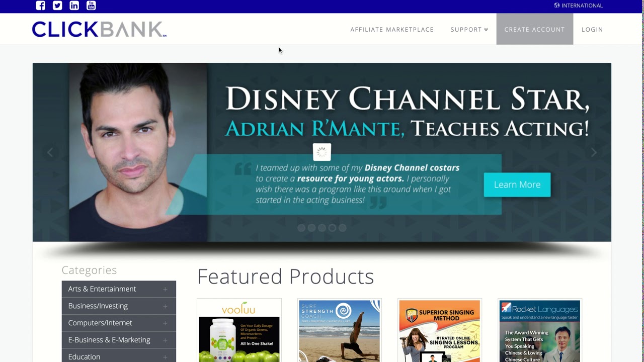Click the Featured Products heading
This screenshot has width=644, height=362.
[x=285, y=277]
